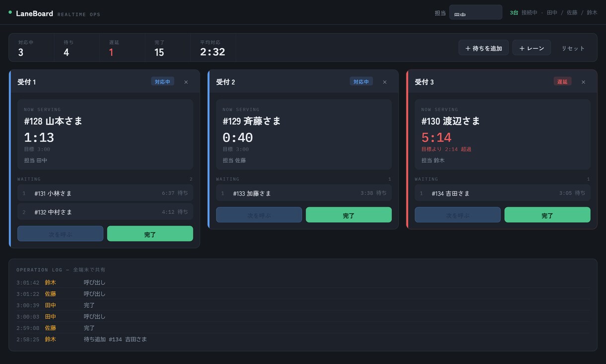This screenshot has width=606, height=364.
Task: Click the 4:12 待ち wait time
Action: (175, 212)
